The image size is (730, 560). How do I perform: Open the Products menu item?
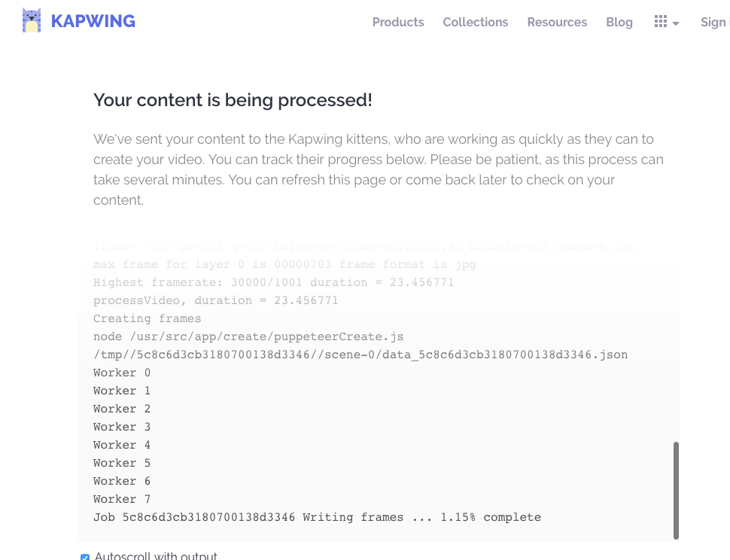click(398, 23)
